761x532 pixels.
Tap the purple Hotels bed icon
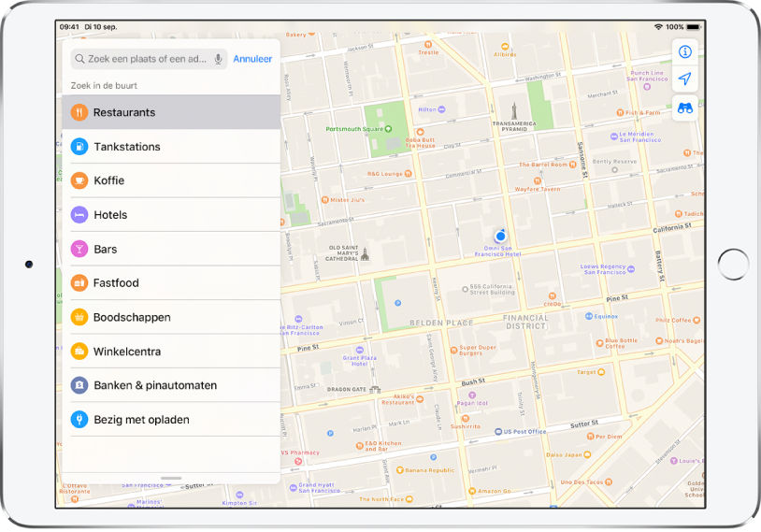(x=79, y=215)
